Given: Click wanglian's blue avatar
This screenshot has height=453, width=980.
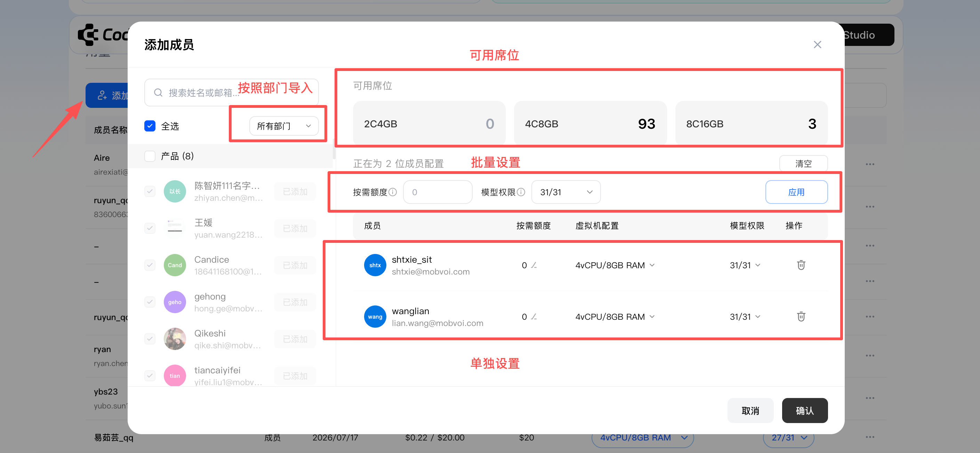Looking at the screenshot, I should point(375,316).
